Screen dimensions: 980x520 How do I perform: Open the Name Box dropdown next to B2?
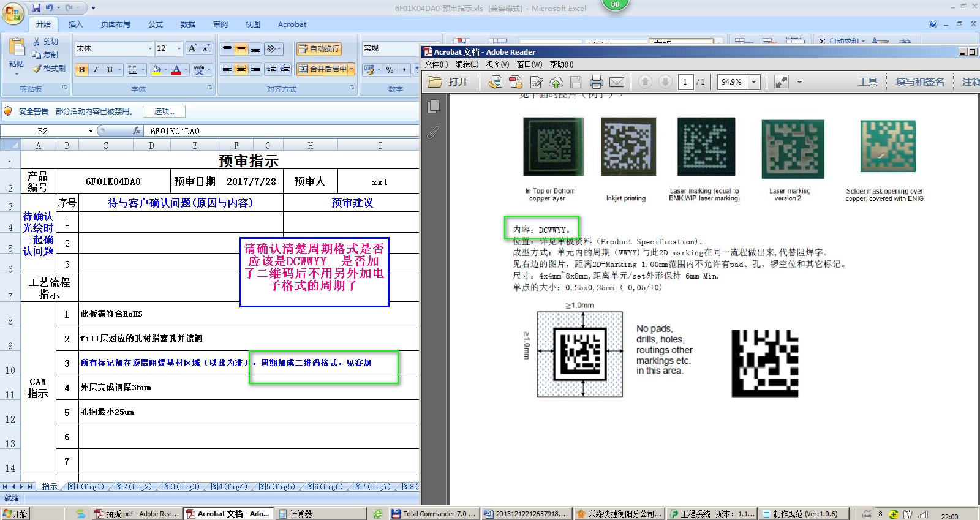(91, 131)
